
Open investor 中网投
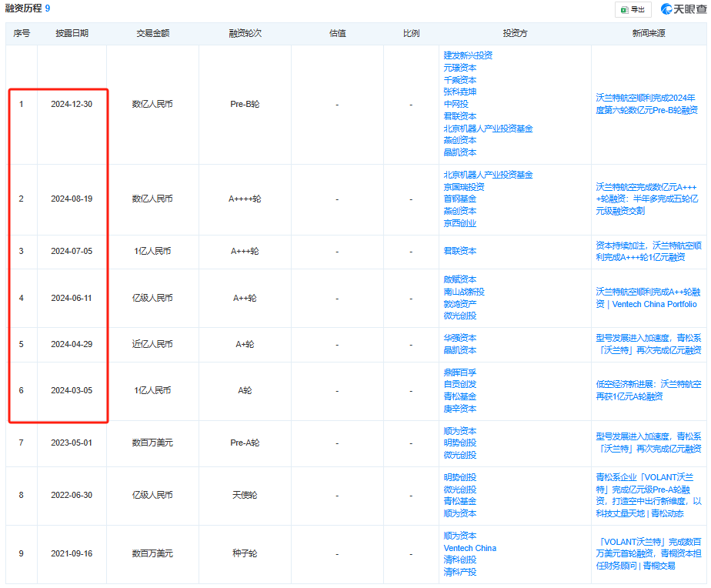pyautogui.click(x=456, y=104)
